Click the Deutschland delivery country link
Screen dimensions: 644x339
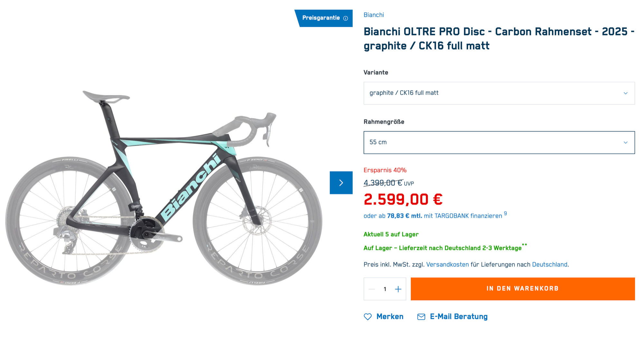click(549, 264)
